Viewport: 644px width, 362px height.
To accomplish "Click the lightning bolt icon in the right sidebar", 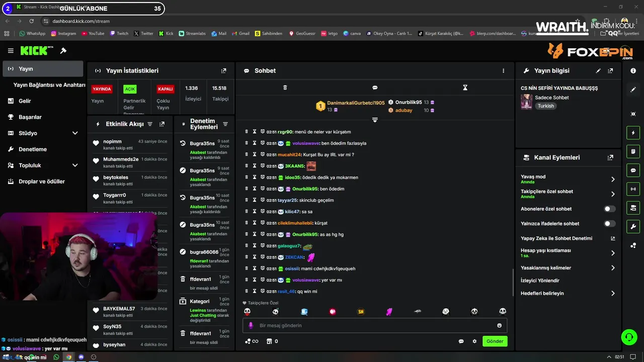I will (x=633, y=133).
